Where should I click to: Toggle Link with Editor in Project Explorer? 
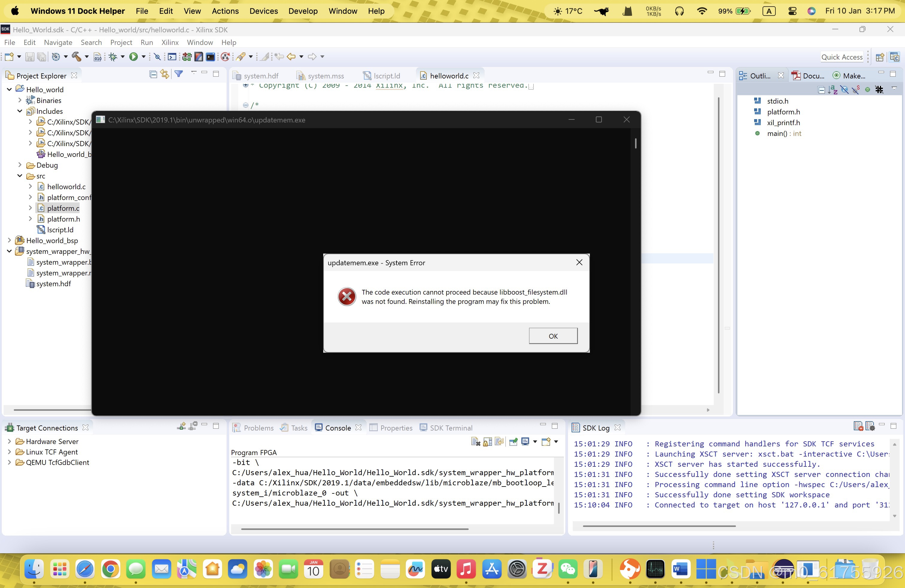coord(164,74)
